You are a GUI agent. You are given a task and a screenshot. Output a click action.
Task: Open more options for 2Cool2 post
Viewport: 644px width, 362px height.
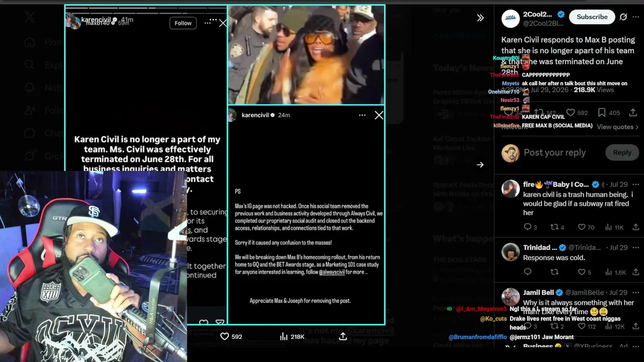click(x=636, y=17)
